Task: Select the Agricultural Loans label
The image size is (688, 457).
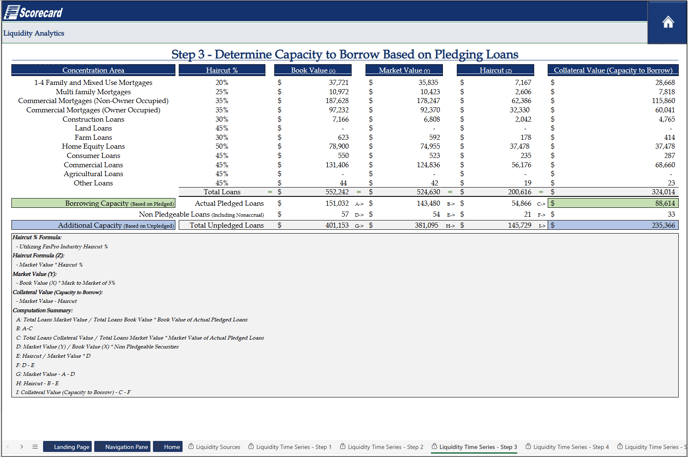Action: click(93, 174)
